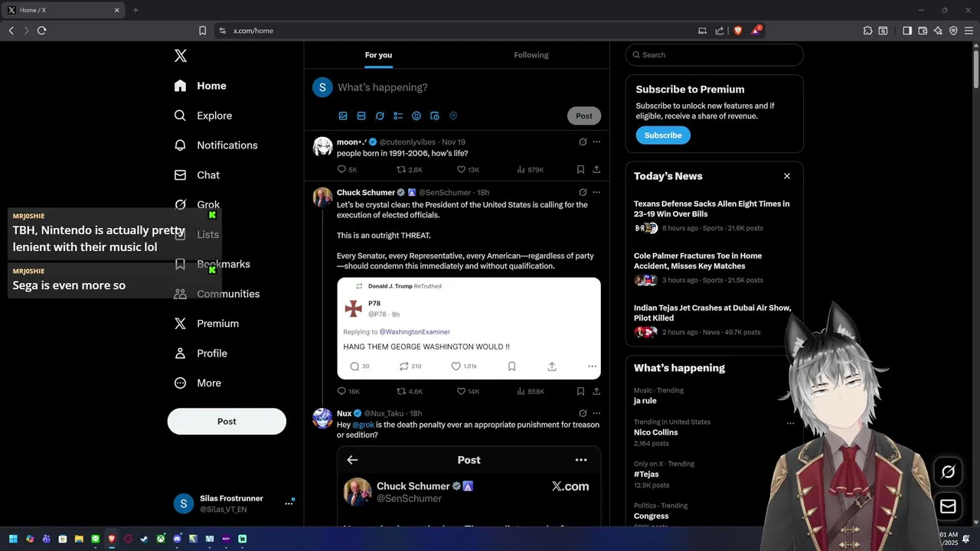Schedule post icon in composer

pyautogui.click(x=435, y=116)
